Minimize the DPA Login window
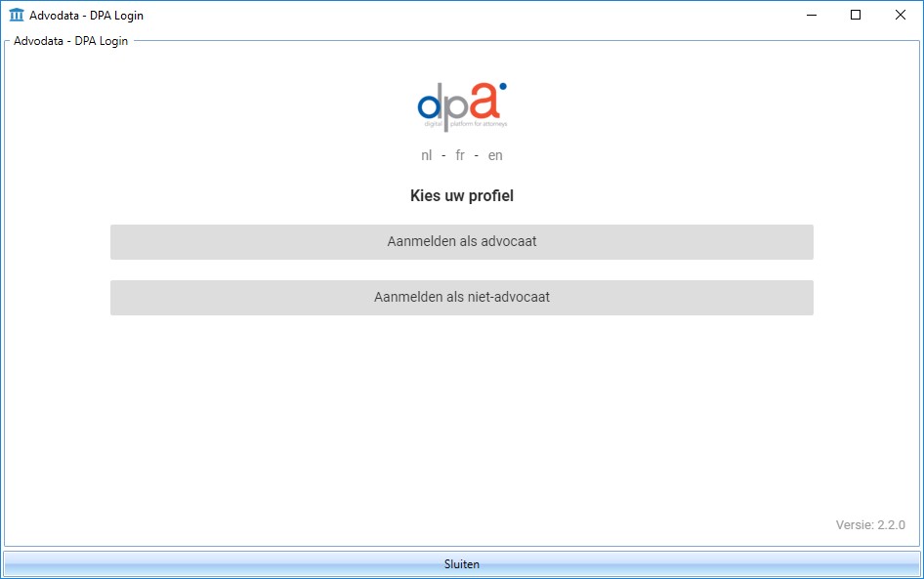This screenshot has width=924, height=579. [x=812, y=15]
